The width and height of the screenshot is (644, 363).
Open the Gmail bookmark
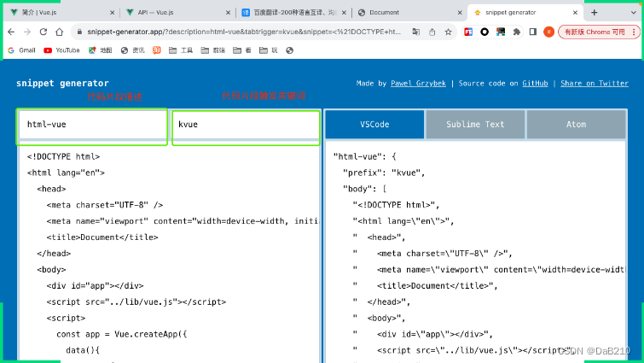tap(22, 50)
